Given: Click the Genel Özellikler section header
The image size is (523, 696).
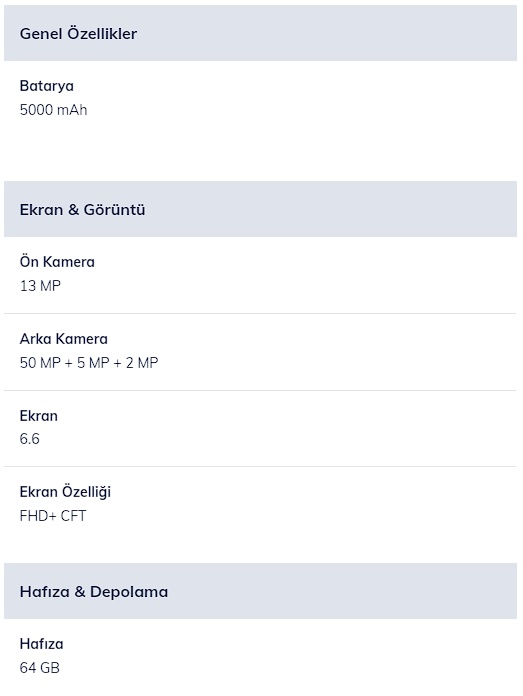Looking at the screenshot, I should (x=260, y=33).
